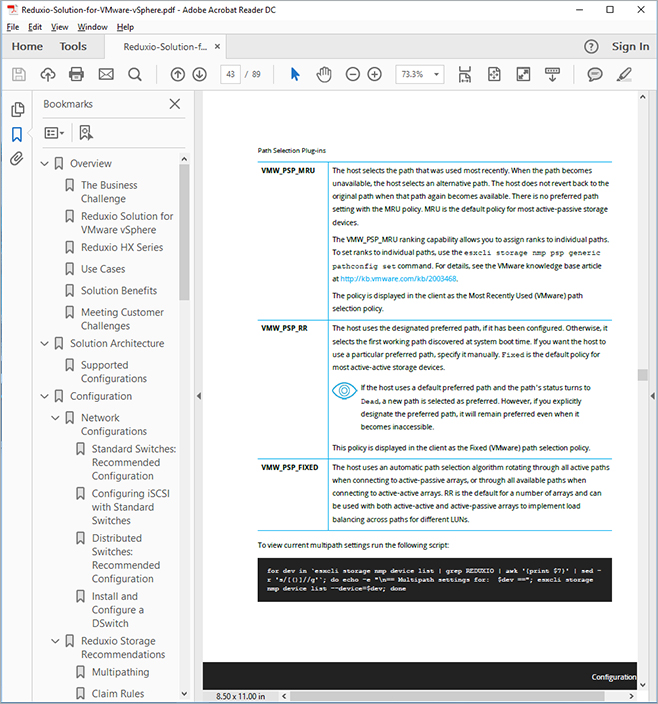This screenshot has height=704, width=658.
Task: Collapse the Solution Architecture bookmark
Action: point(44,343)
